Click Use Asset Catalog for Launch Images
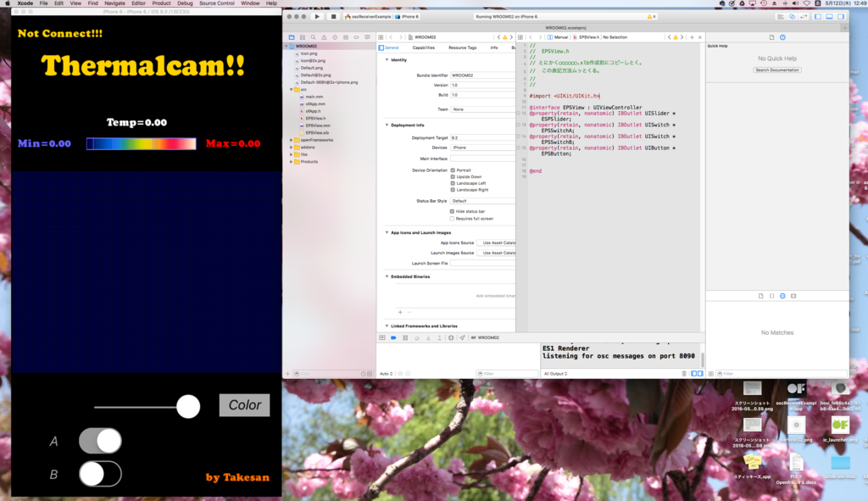The image size is (868, 501). 498,253
